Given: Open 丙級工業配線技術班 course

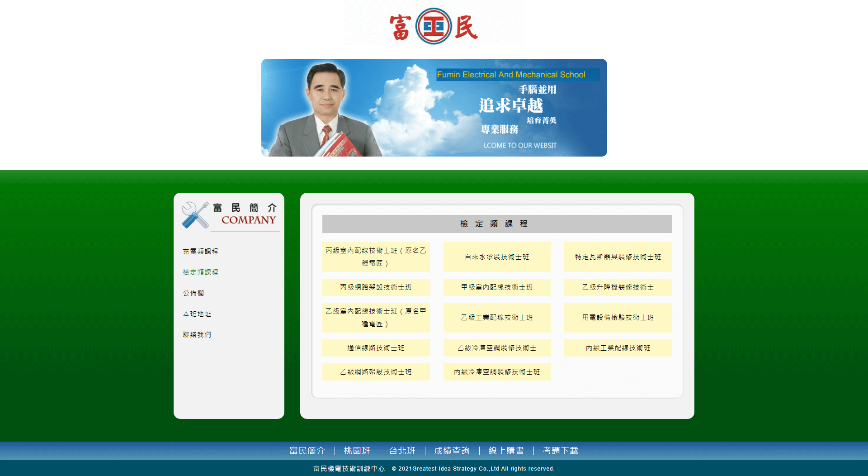Looking at the screenshot, I should click(618, 348).
